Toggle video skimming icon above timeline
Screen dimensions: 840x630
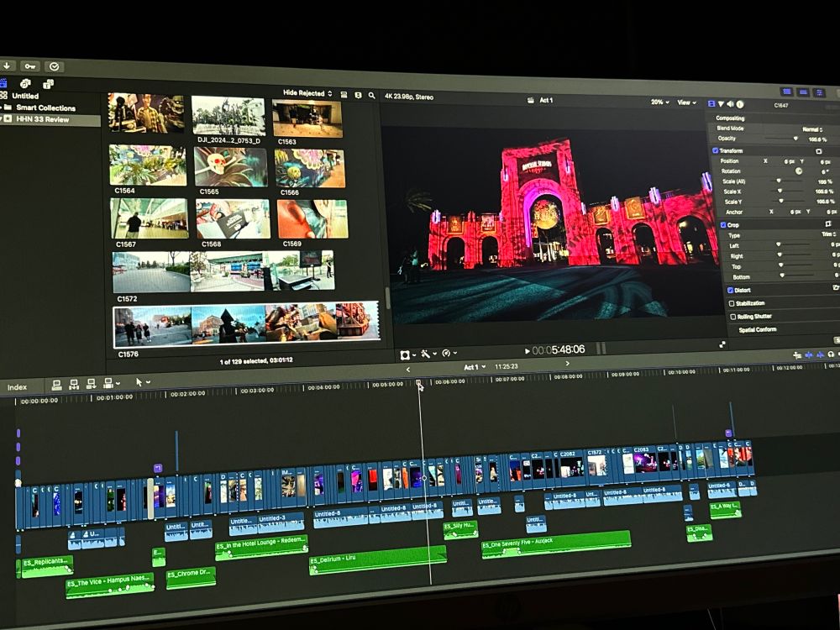pos(808,354)
